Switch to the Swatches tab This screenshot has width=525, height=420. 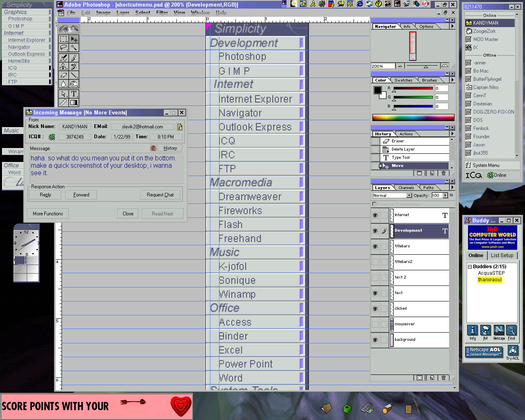coord(404,80)
